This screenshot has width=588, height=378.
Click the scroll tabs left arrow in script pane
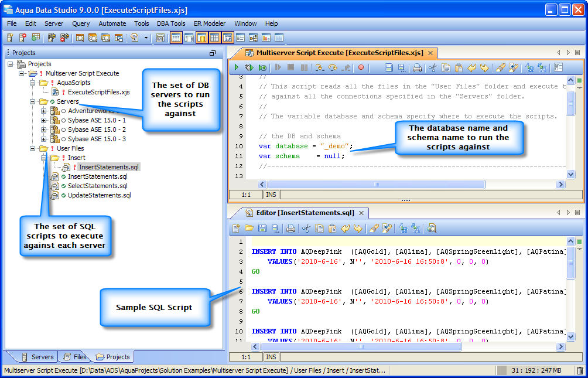558,53
